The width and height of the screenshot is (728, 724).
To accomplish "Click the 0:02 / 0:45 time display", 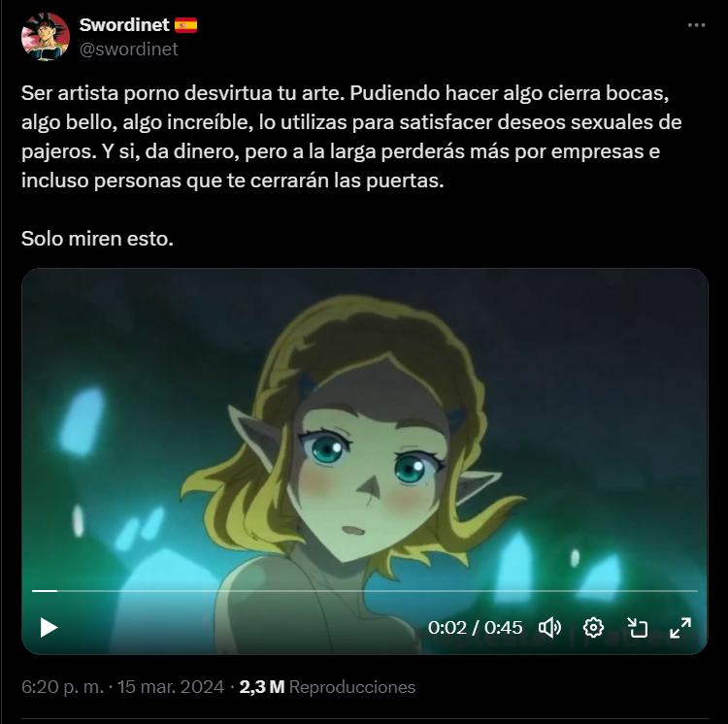I will [475, 628].
